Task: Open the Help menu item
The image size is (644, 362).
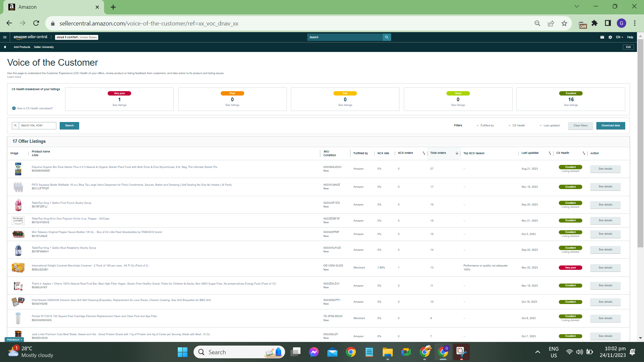Action: (x=630, y=37)
